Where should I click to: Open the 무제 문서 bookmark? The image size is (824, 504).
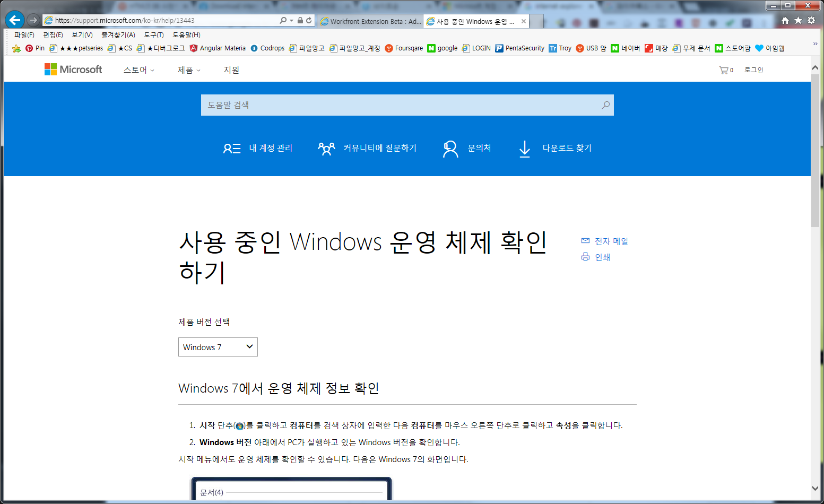(x=691, y=48)
